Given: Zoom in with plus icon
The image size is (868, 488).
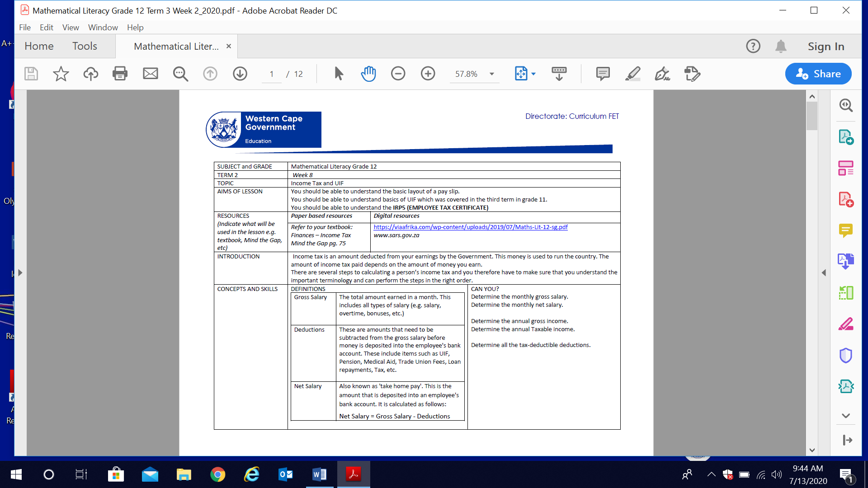Looking at the screenshot, I should coord(428,74).
